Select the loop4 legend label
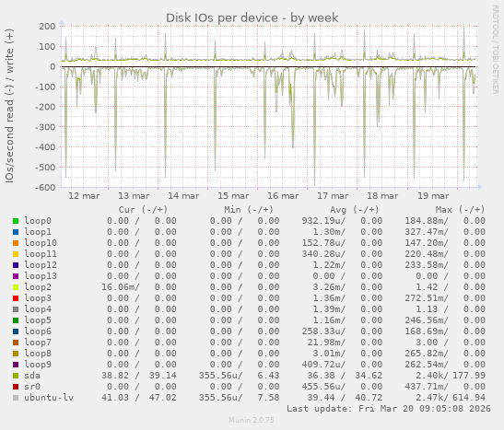The width and height of the screenshot is (504, 430). 38,309
